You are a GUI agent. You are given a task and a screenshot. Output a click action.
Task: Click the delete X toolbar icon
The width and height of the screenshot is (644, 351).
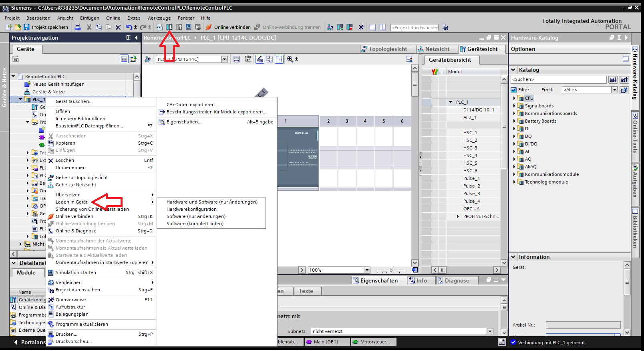click(x=118, y=27)
